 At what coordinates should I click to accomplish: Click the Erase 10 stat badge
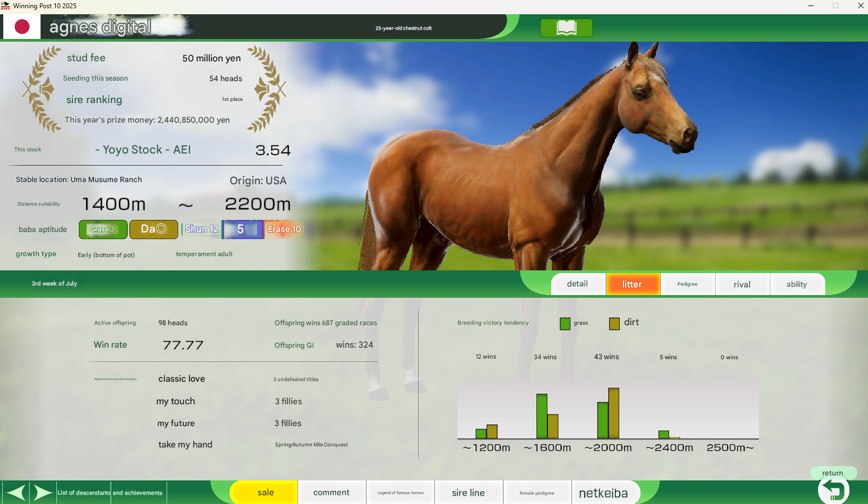(284, 229)
